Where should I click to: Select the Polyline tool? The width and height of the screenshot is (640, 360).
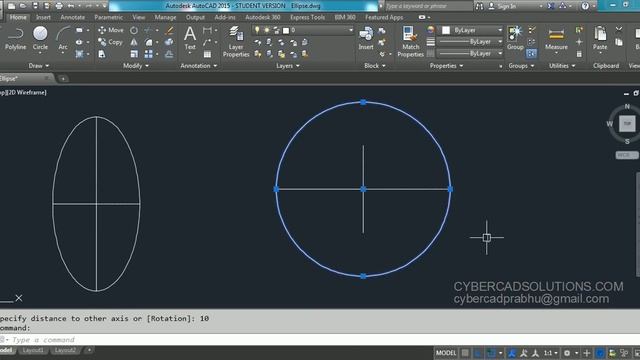point(15,38)
